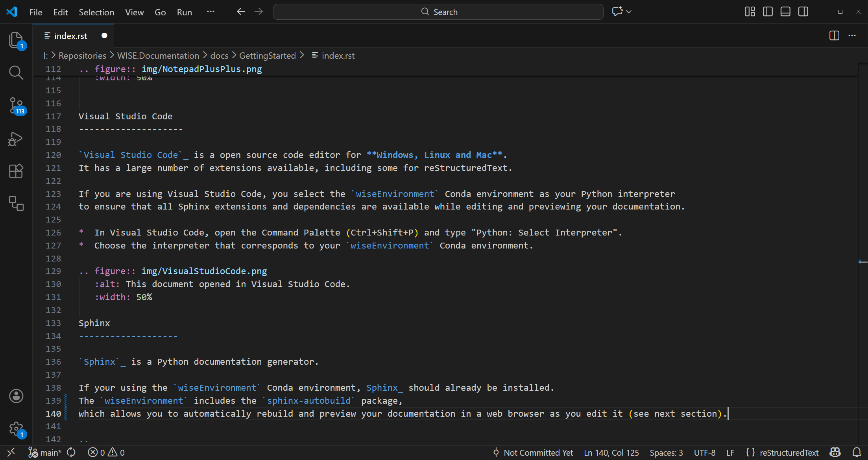Open the Explorer view in activity bar

pyautogui.click(x=16, y=40)
